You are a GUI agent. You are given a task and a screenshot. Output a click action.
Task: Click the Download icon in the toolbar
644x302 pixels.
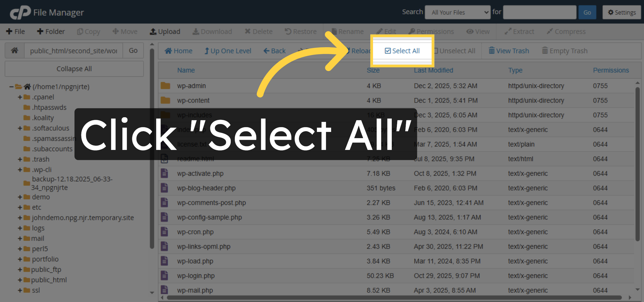[x=212, y=31]
